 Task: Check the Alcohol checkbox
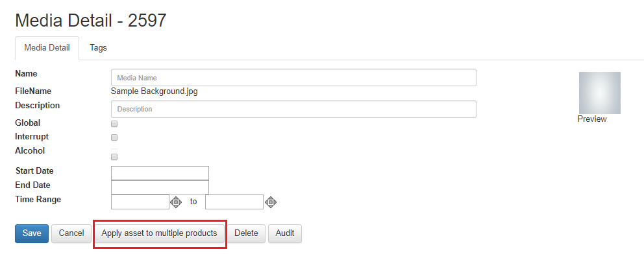[x=114, y=157]
